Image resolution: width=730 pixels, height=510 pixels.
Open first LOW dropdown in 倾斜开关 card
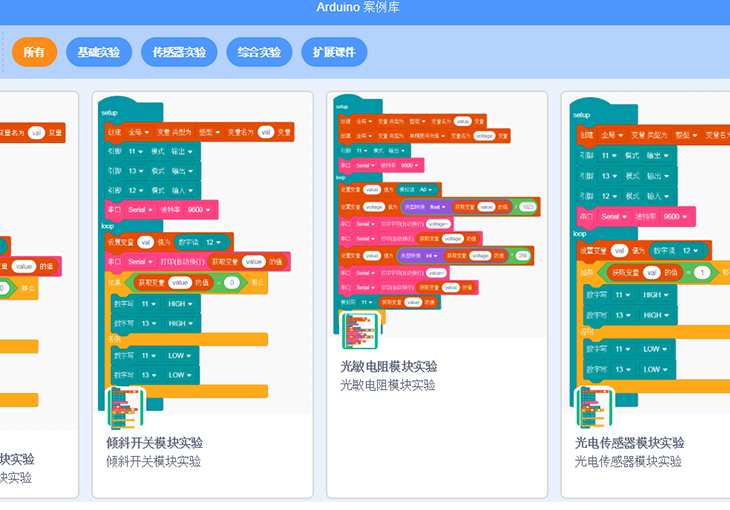click(x=180, y=355)
